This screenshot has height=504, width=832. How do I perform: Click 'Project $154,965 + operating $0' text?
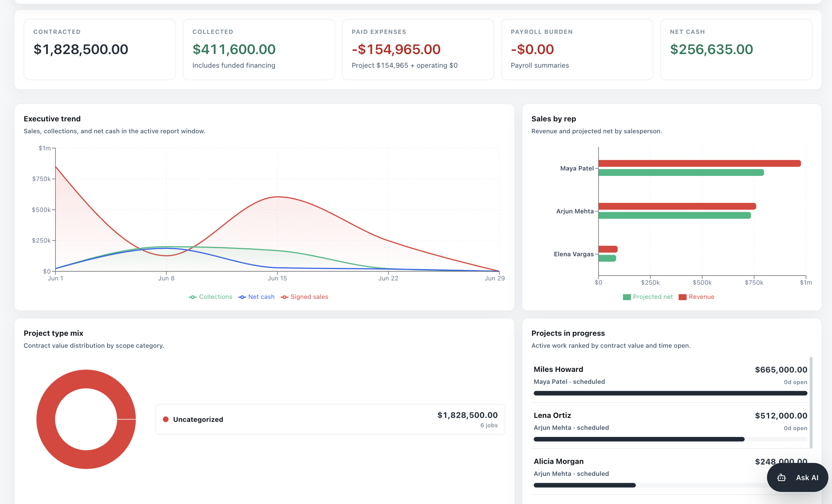click(x=405, y=65)
